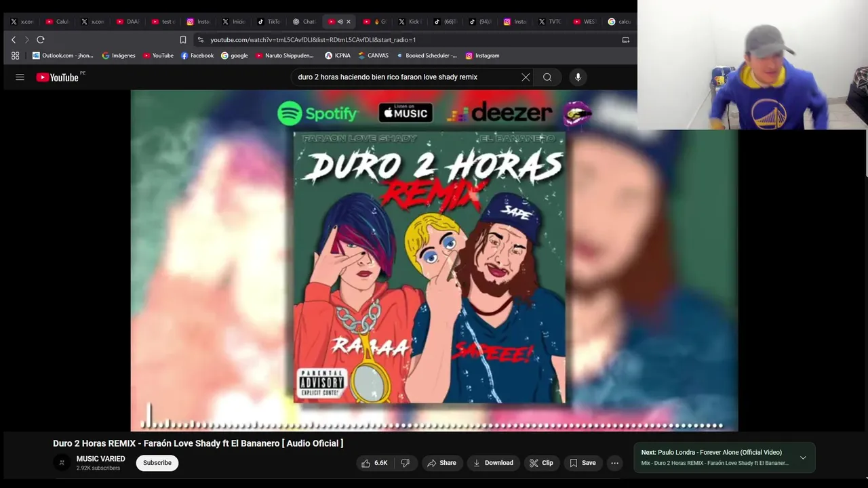The height and width of the screenshot is (488, 868).
Task: Run the search with the magnifier icon
Action: 547,77
